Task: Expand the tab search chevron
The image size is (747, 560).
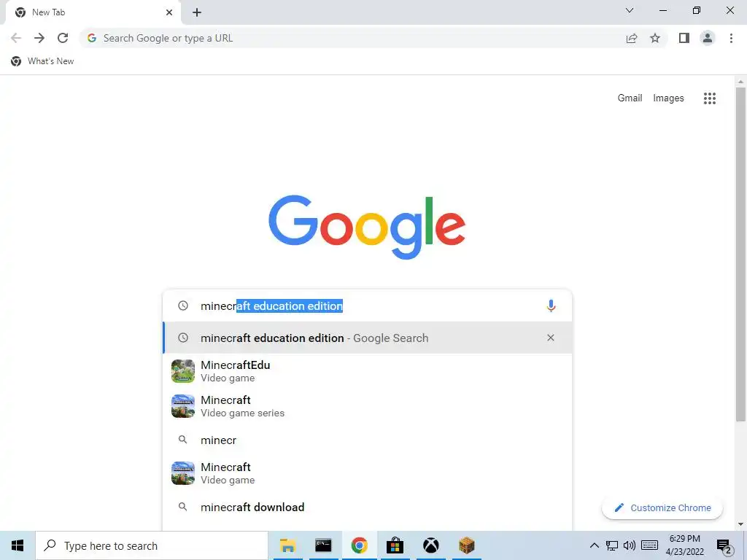Action: click(x=630, y=10)
